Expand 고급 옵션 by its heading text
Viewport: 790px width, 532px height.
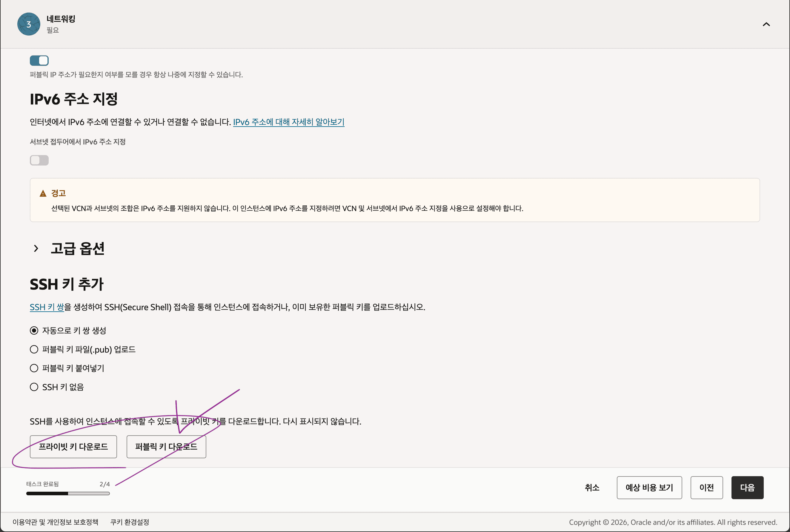tap(78, 248)
